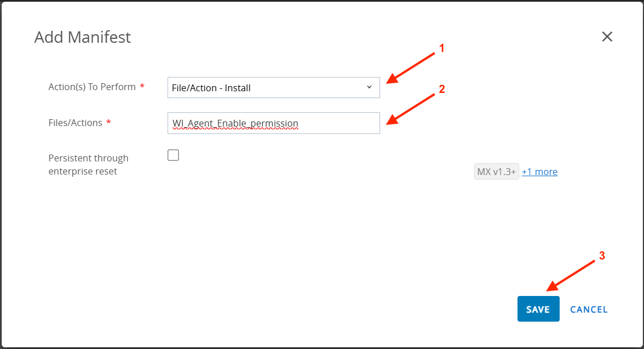This screenshot has width=644, height=349.
Task: Click the Add Manifest dialog title
Action: coord(83,37)
